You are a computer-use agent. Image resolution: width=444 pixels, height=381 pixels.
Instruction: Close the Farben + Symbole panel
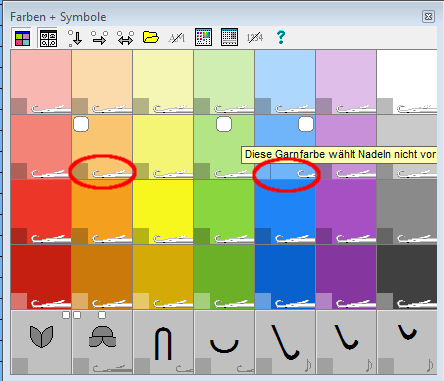pyautogui.click(x=428, y=16)
